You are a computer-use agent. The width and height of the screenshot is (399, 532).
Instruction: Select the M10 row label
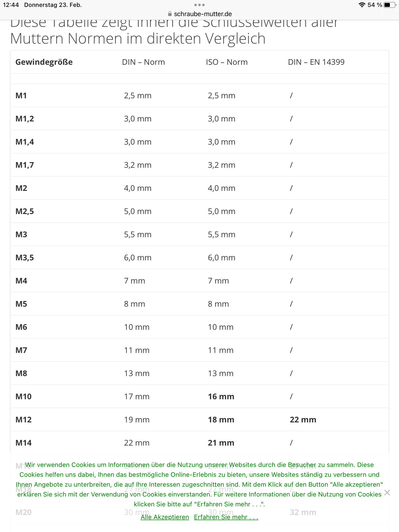click(x=24, y=397)
